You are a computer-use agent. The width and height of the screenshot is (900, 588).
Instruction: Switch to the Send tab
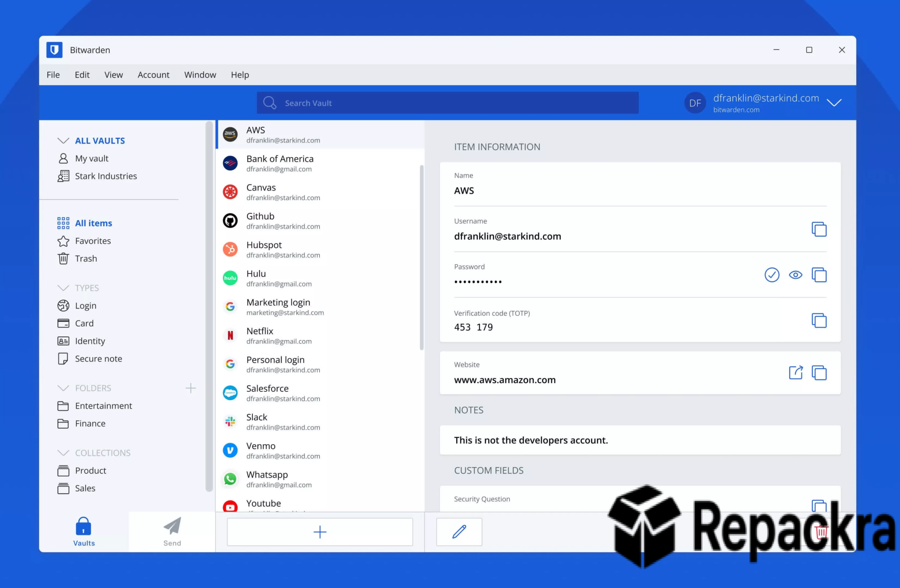(172, 531)
